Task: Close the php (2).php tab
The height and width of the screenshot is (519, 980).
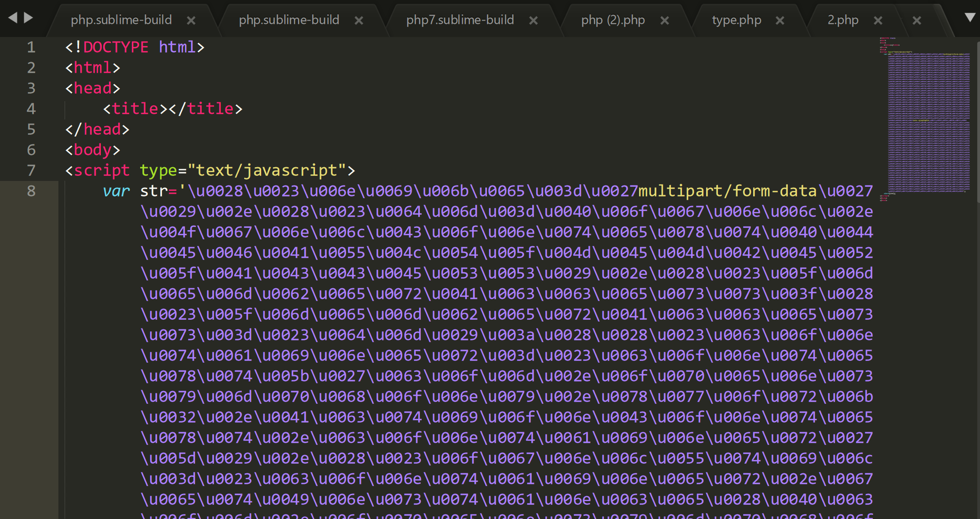Action: pos(665,21)
